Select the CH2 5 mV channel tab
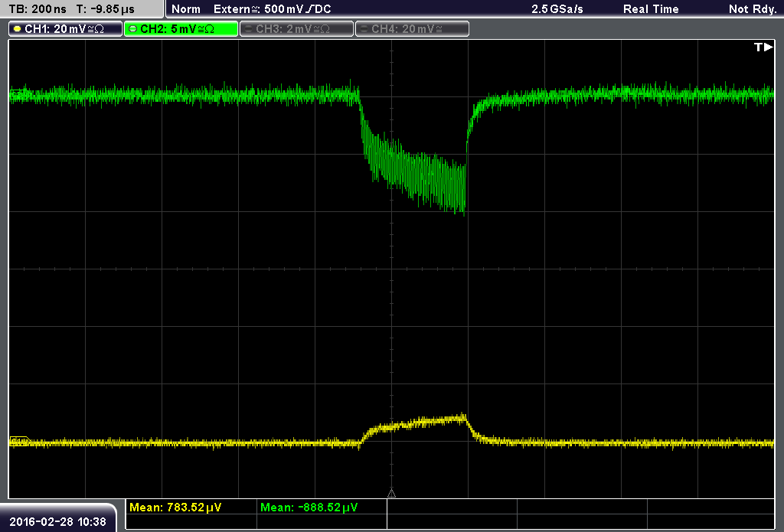Viewport: 784px width, 532px height. [181, 29]
